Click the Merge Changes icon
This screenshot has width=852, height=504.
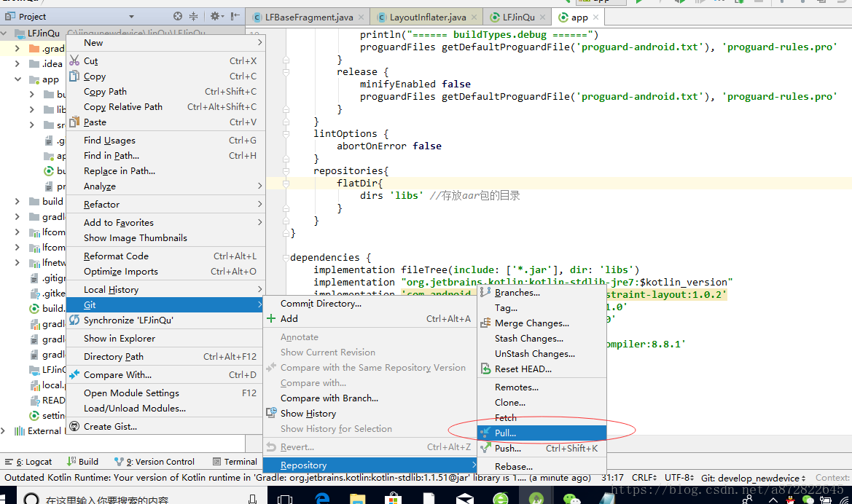point(485,323)
